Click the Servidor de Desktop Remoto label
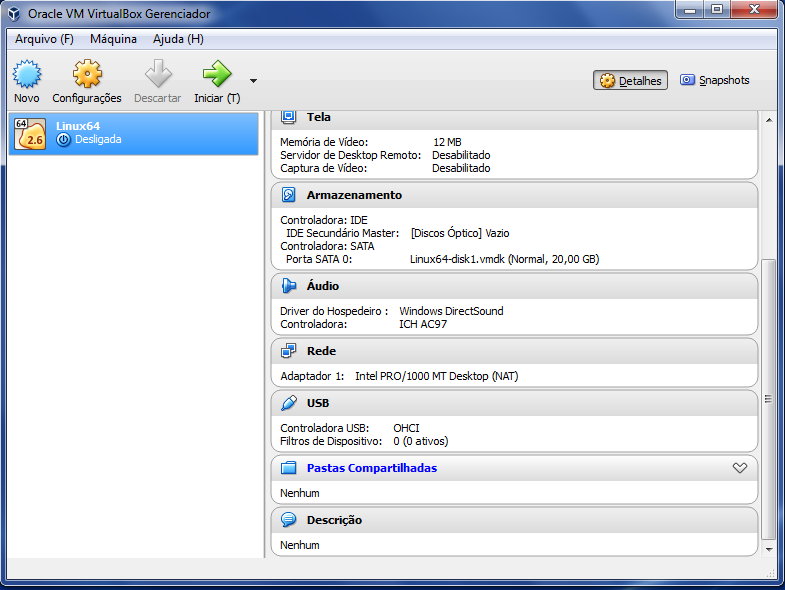Image resolution: width=785 pixels, height=590 pixels. point(350,155)
